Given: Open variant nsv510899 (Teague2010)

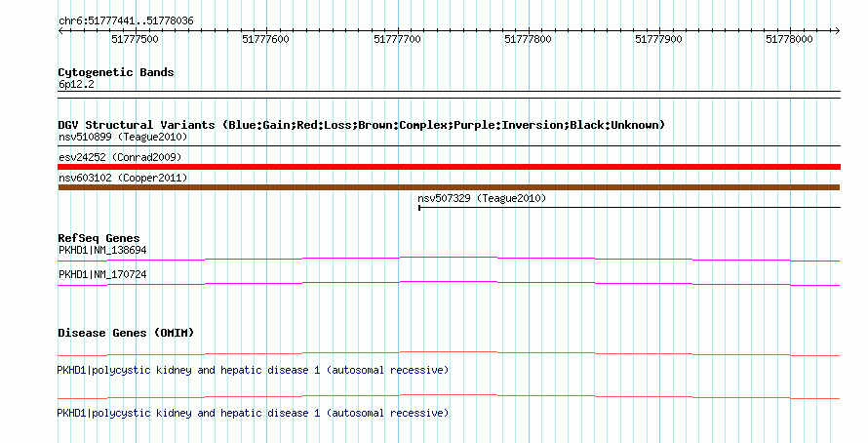Looking at the screenshot, I should pos(123,137).
